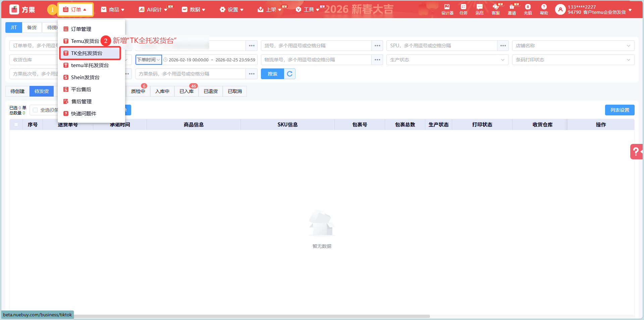The height and width of the screenshot is (320, 644).
Task: Choose Shein发货台 in the dropdown menu
Action: click(85, 77)
